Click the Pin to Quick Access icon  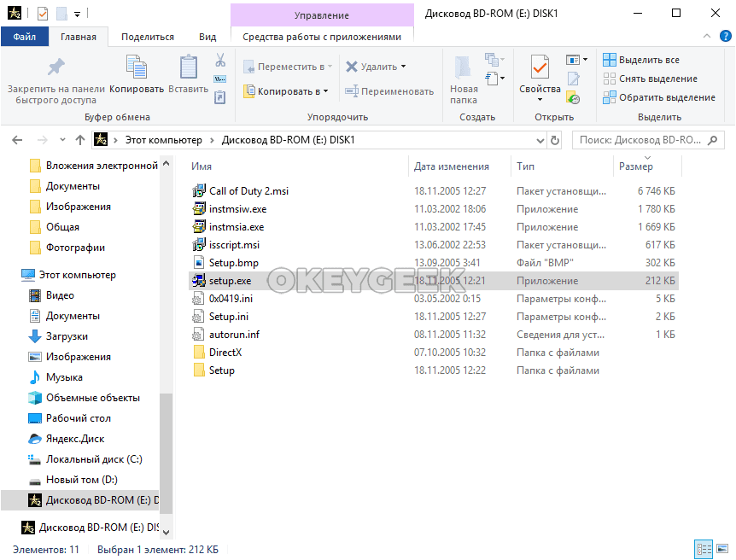pos(55,67)
